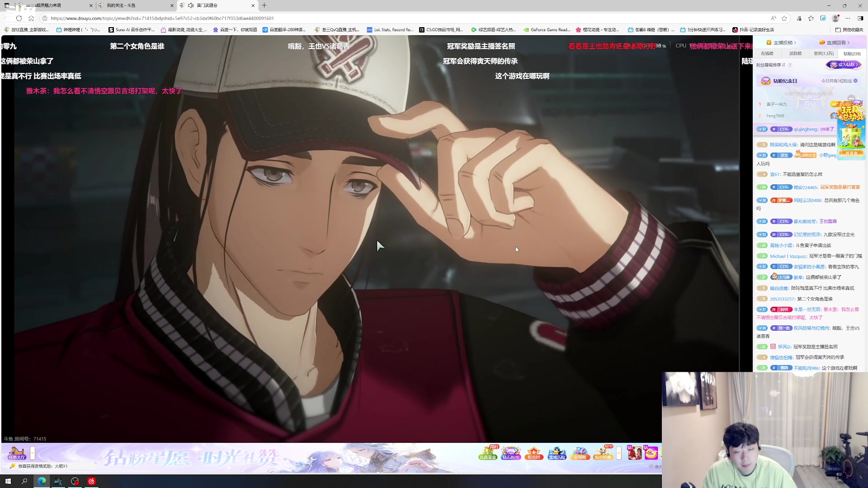Toggle the Edge sidebar panel icon
This screenshot has height=488, width=868.
pyautogui.click(x=860, y=18)
